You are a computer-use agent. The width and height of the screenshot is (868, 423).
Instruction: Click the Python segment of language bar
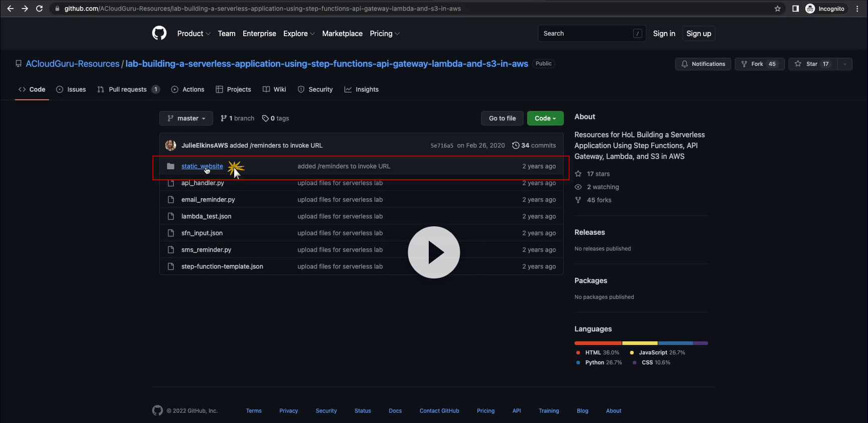pos(675,343)
